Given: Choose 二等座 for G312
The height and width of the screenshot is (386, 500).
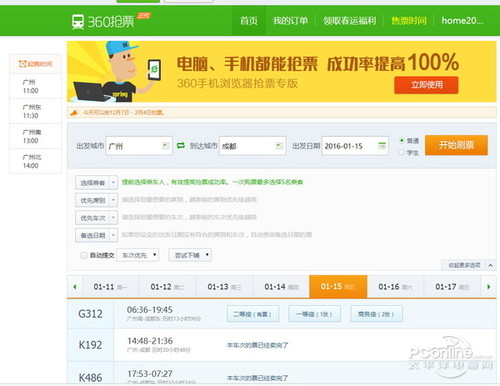Looking at the screenshot, I should point(253,314).
